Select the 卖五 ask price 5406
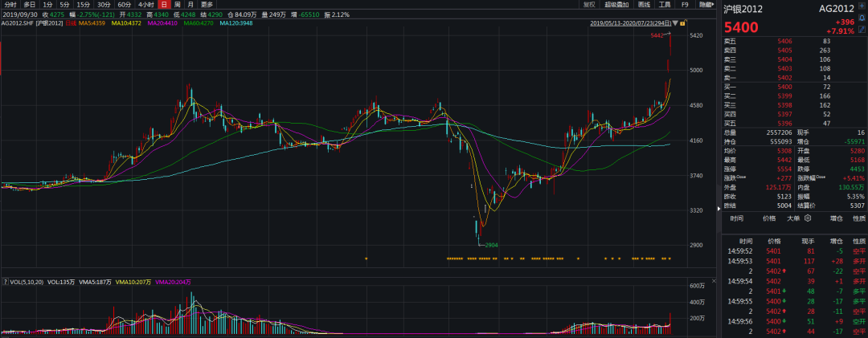The height and width of the screenshot is (338, 868). click(x=785, y=41)
